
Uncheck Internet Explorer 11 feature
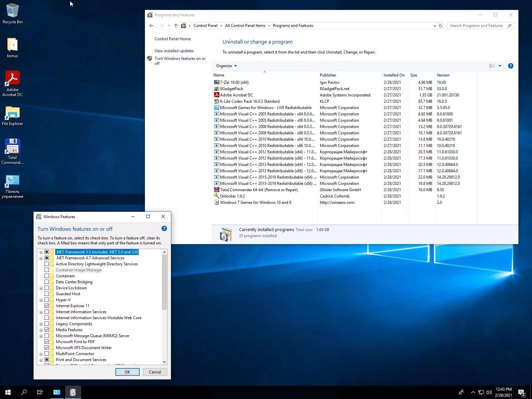click(47, 306)
